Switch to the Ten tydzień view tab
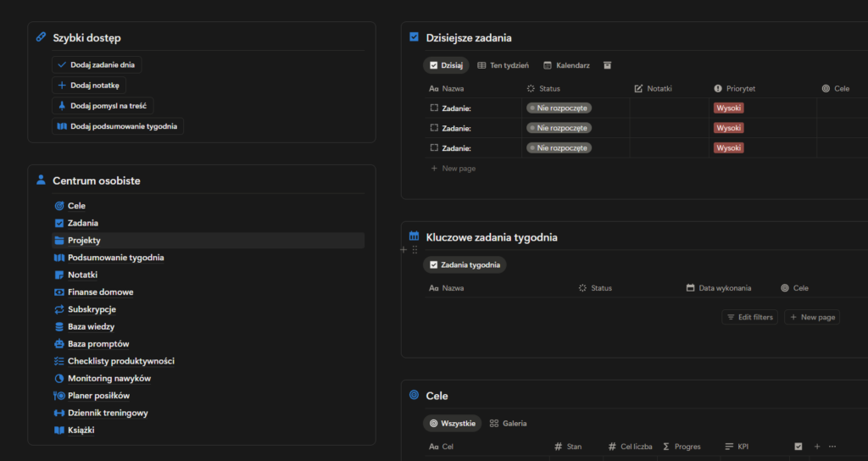 coord(504,65)
